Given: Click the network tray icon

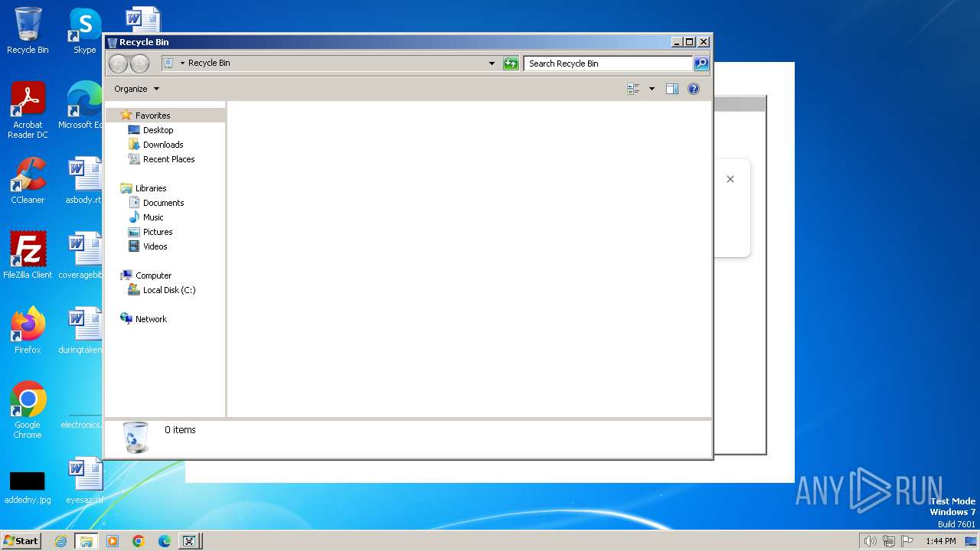Looking at the screenshot, I should point(889,541).
